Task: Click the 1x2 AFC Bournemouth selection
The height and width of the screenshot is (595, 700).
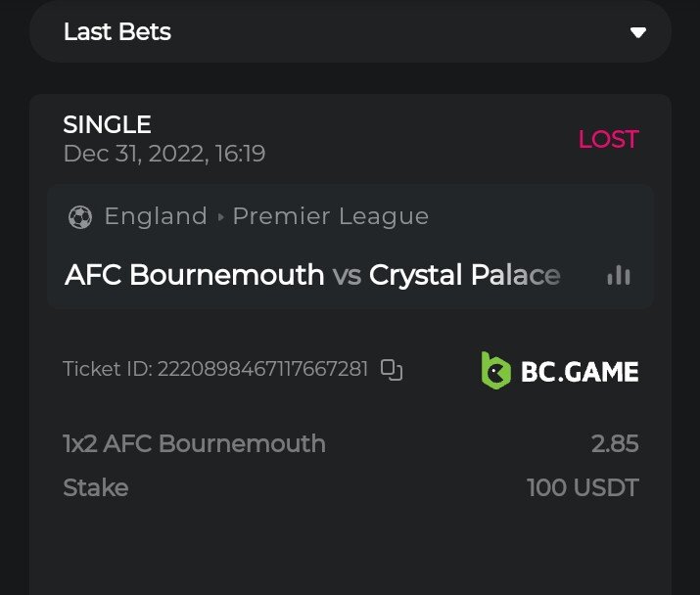Action: point(194,443)
